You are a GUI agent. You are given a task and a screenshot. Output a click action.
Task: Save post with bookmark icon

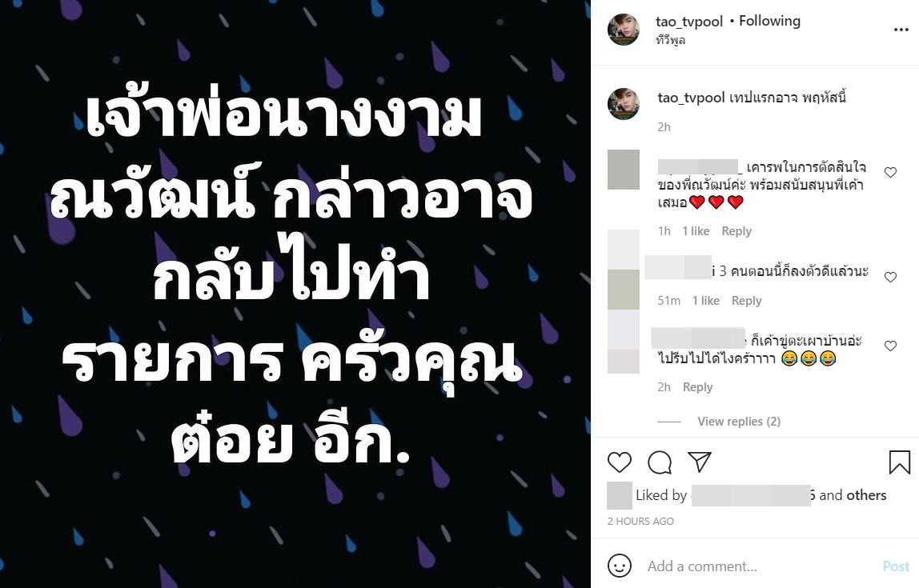[899, 462]
